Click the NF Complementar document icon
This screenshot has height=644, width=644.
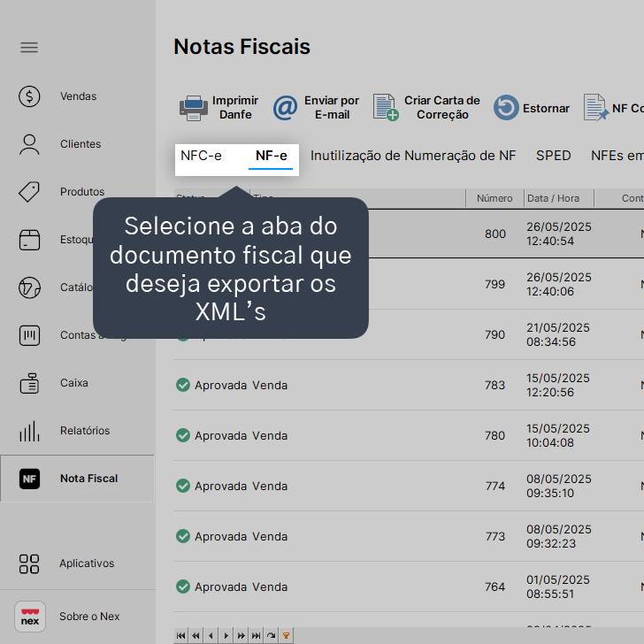point(595,108)
